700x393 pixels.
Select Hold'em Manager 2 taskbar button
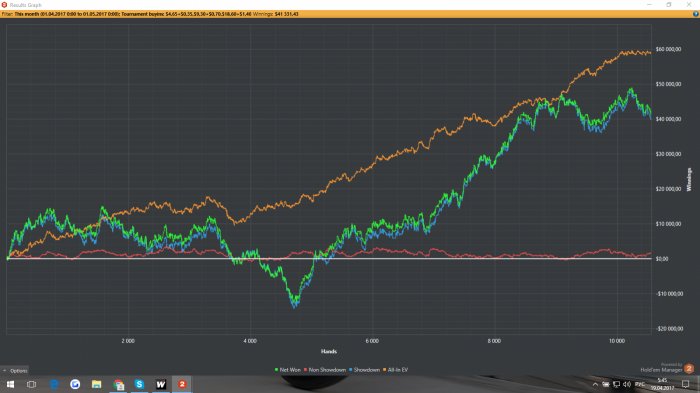(182, 384)
